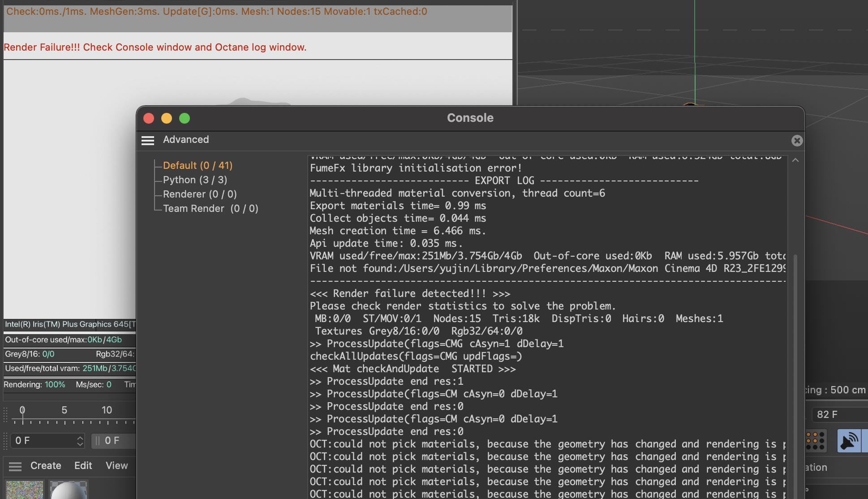Select the Default (0 / 41) console category

pyautogui.click(x=198, y=165)
